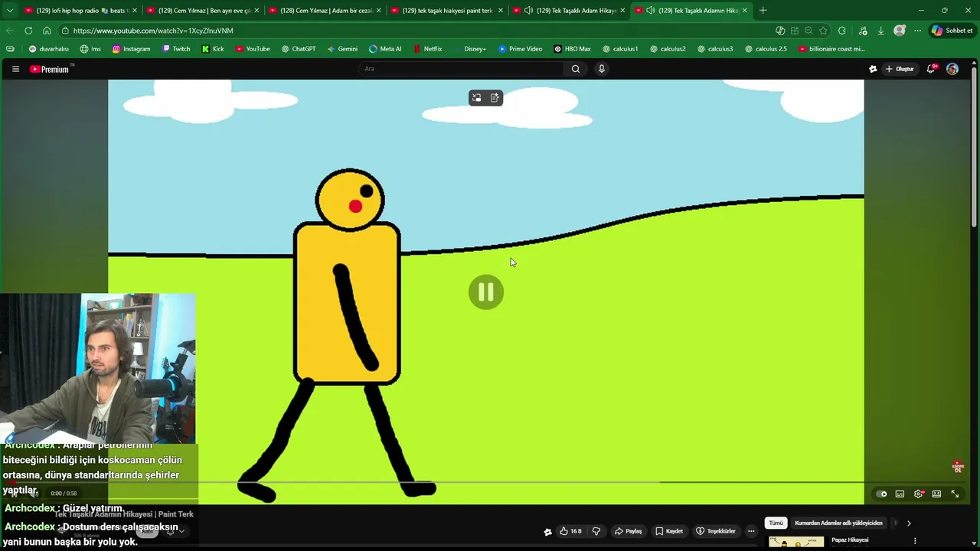Open Twitch bookmark
This screenshot has width=980, height=551.
[176, 49]
